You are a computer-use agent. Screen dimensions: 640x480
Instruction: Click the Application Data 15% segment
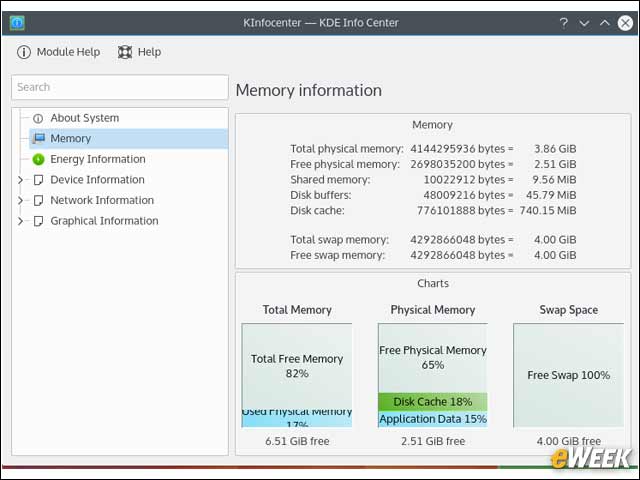pos(433,419)
